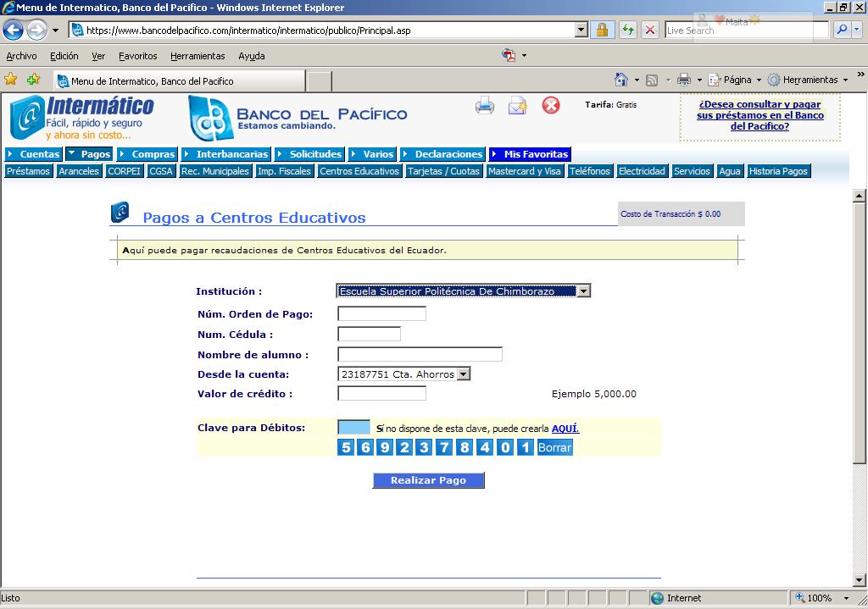Click the printer icon in page header
The width and height of the screenshot is (868, 609).
click(x=485, y=106)
